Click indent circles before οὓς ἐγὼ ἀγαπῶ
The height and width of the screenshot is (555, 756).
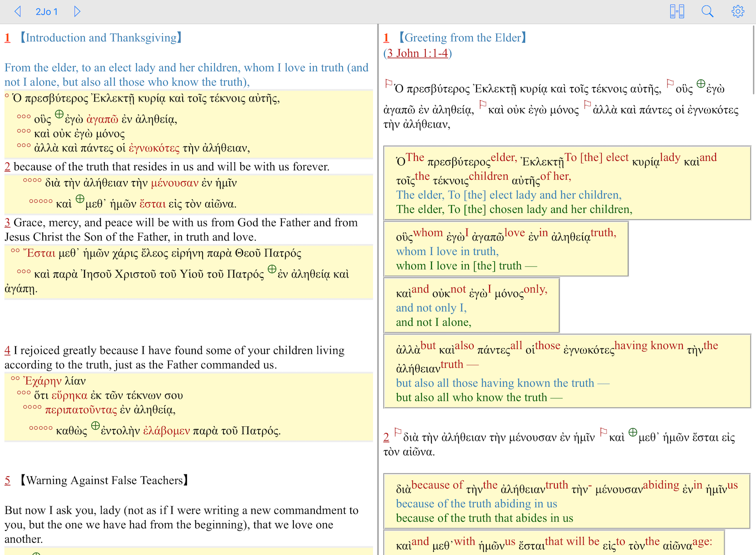click(x=24, y=117)
